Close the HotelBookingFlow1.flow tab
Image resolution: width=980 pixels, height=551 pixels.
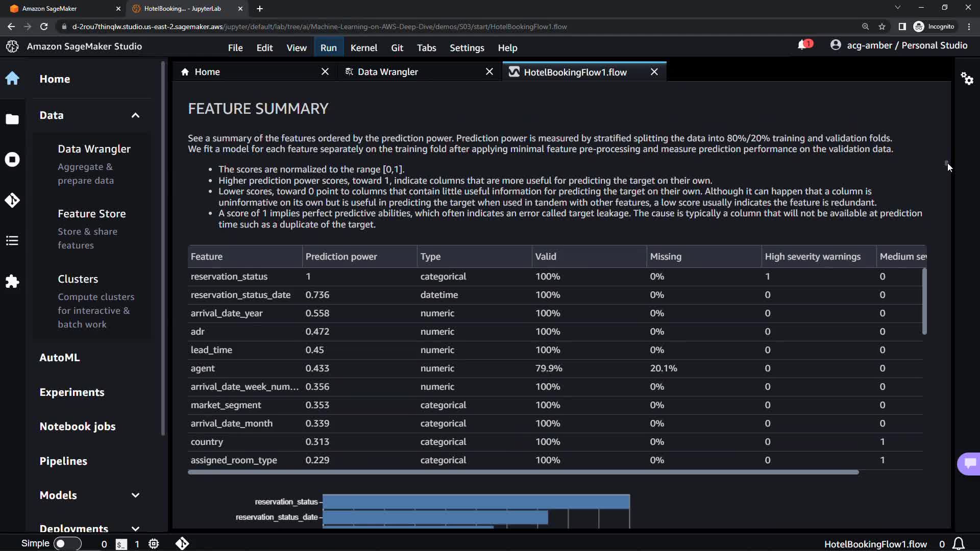point(654,72)
